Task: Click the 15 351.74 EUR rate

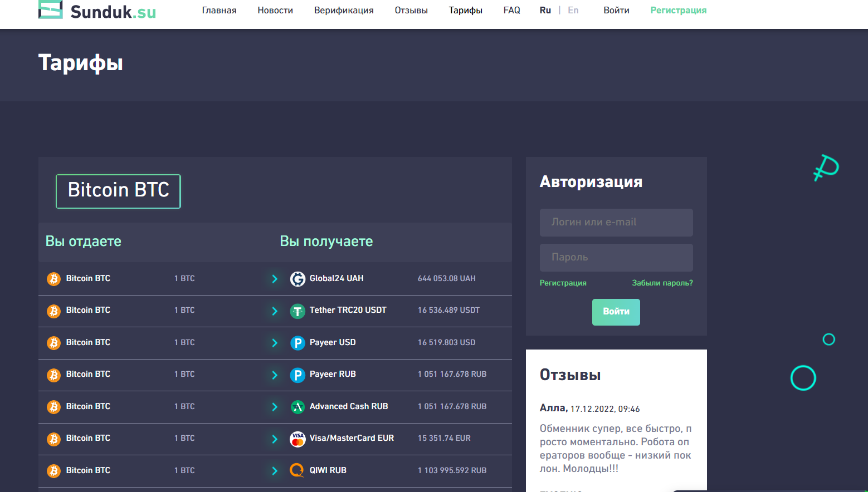Action: pos(444,438)
